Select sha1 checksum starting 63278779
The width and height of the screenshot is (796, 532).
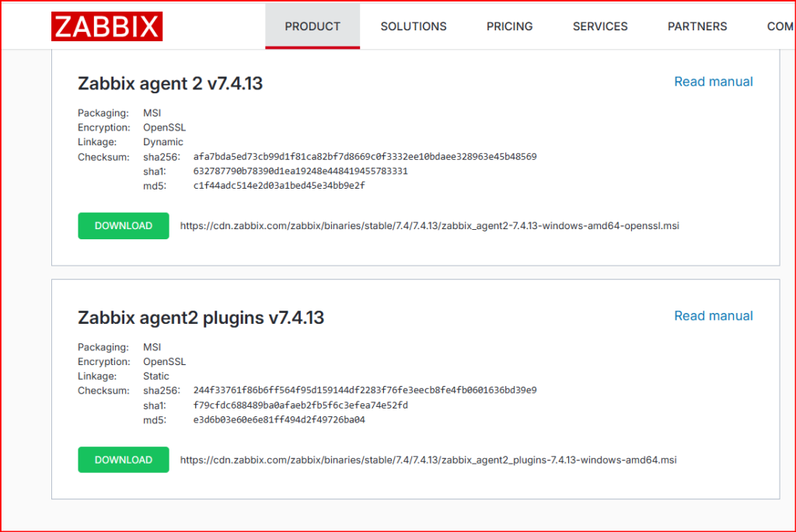tap(300, 172)
